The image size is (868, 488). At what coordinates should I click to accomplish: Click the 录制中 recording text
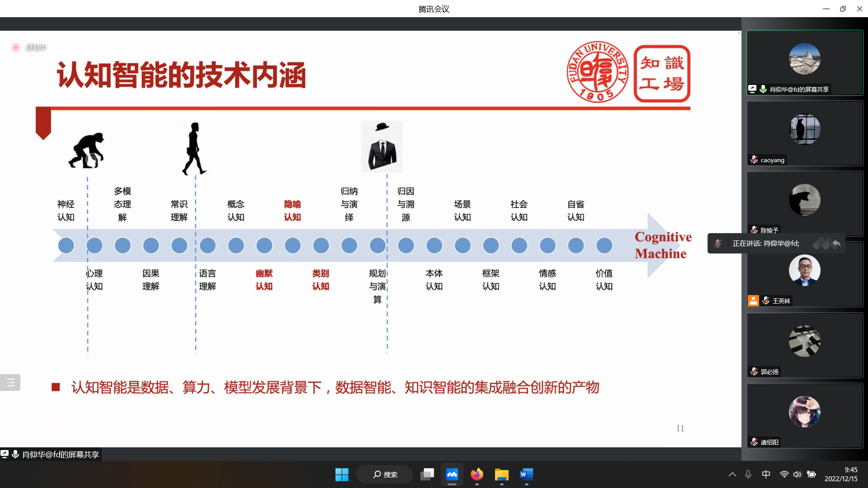point(36,47)
